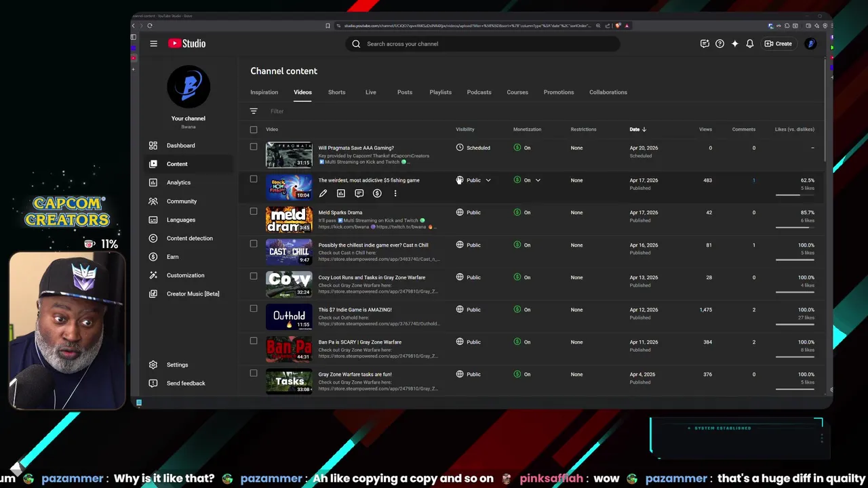This screenshot has width=868, height=488.
Task: Open the comments inbox icon in header
Action: (x=705, y=44)
